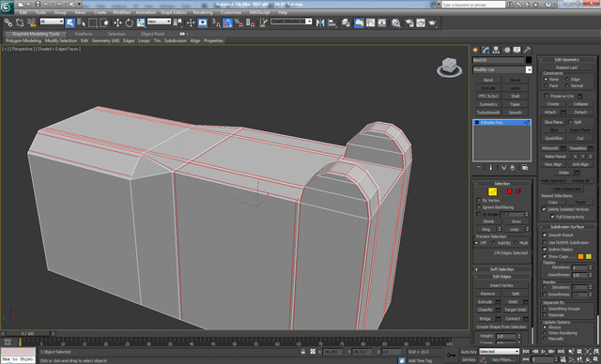Open the Motion command panel tab
This screenshot has height=364, width=601.
click(507, 50)
